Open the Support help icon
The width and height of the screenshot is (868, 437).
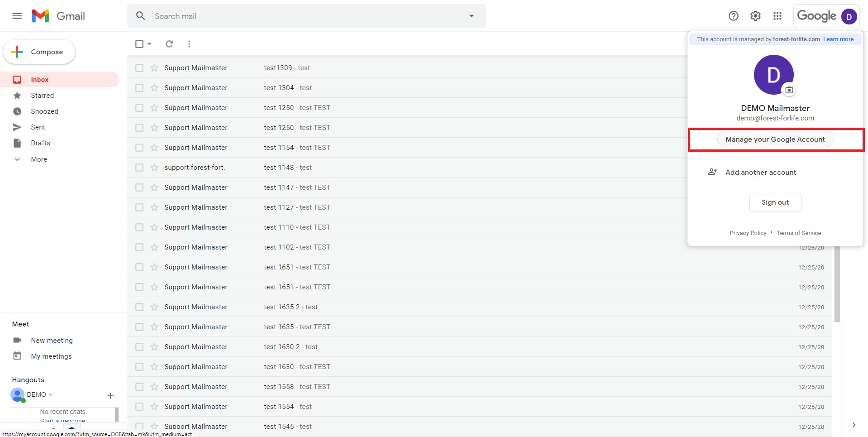733,16
